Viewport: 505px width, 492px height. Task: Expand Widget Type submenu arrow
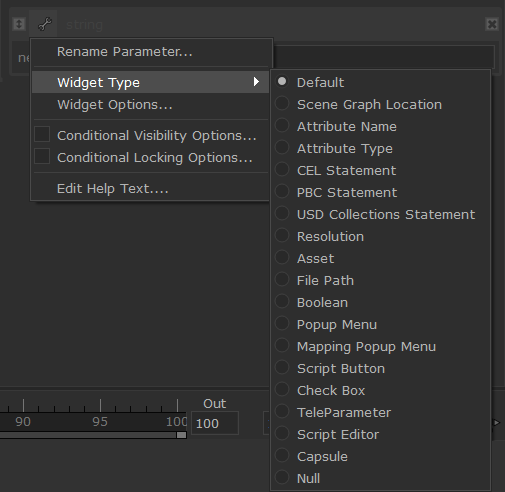(x=256, y=82)
